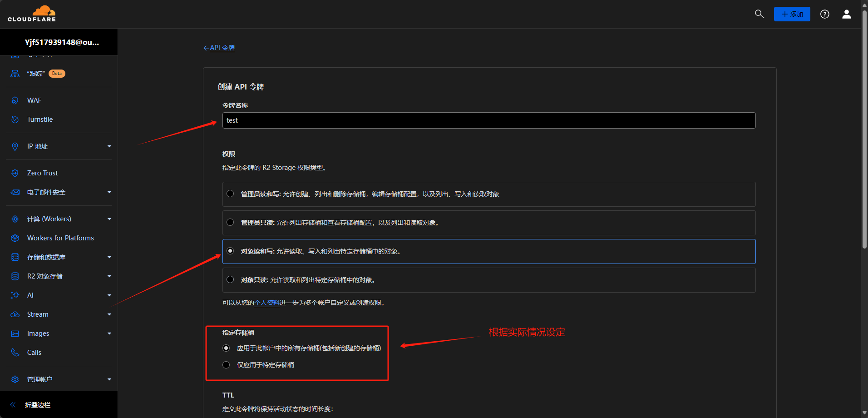The image size is (868, 418).
Task: Choose 应用于此帐户中的所有存储桶 radio
Action: click(x=226, y=348)
